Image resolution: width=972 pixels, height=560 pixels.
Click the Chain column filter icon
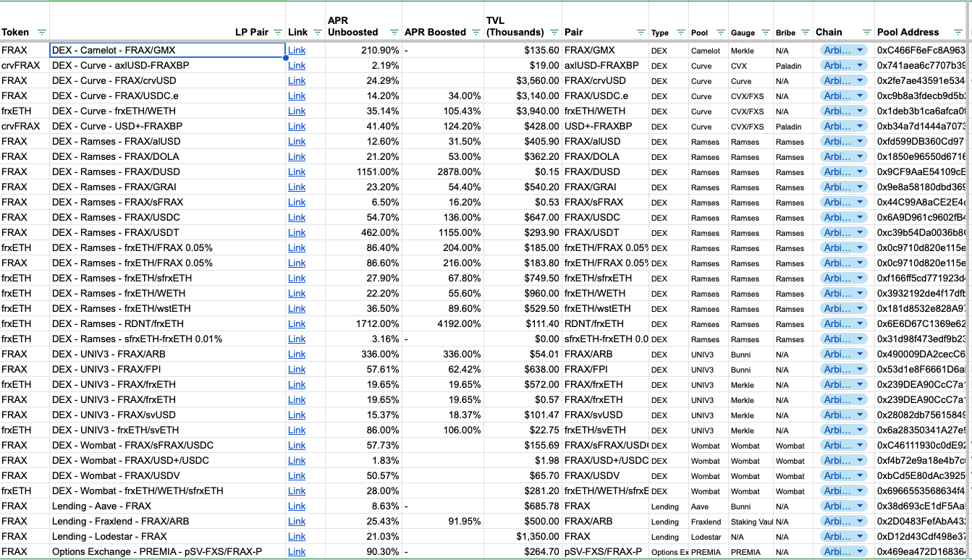coord(866,33)
